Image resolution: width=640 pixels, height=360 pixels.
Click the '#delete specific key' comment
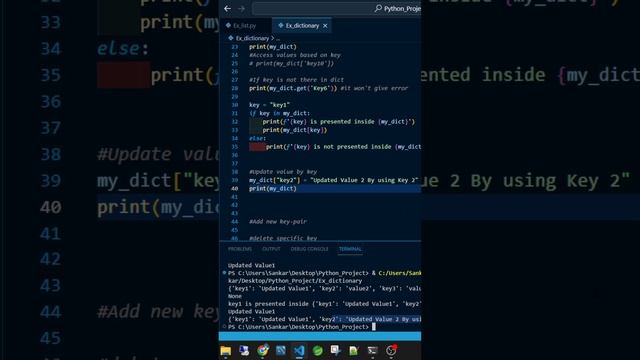(283, 238)
